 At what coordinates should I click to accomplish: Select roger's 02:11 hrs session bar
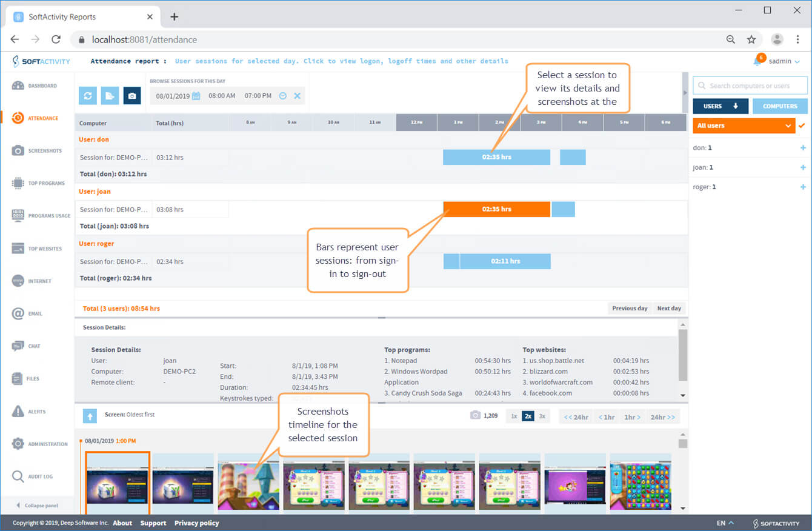[x=505, y=261]
